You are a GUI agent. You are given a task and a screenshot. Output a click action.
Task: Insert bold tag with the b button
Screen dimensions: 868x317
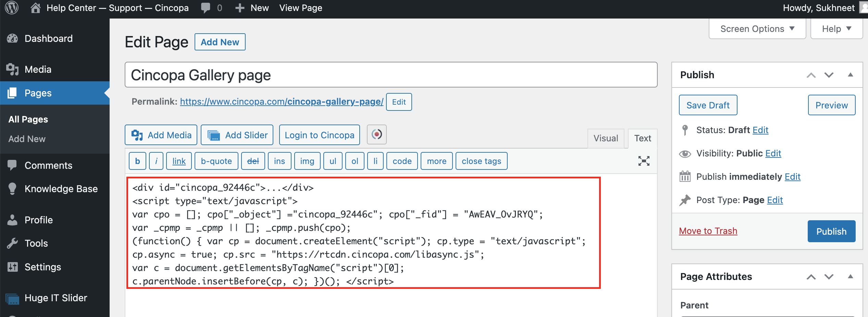(138, 161)
